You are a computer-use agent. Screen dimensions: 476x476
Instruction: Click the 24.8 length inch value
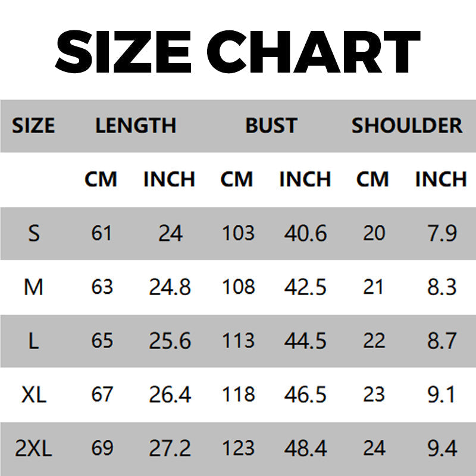pos(170,287)
